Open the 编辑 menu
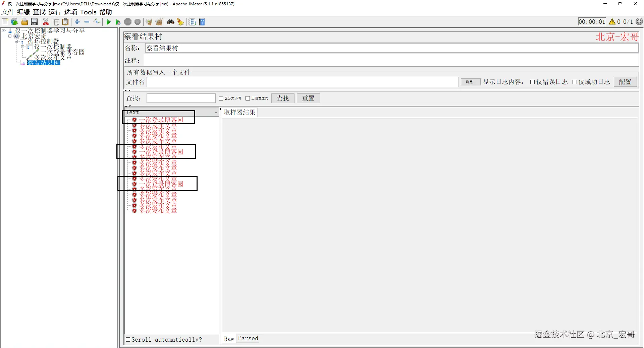This screenshot has height=348, width=644. (23, 12)
